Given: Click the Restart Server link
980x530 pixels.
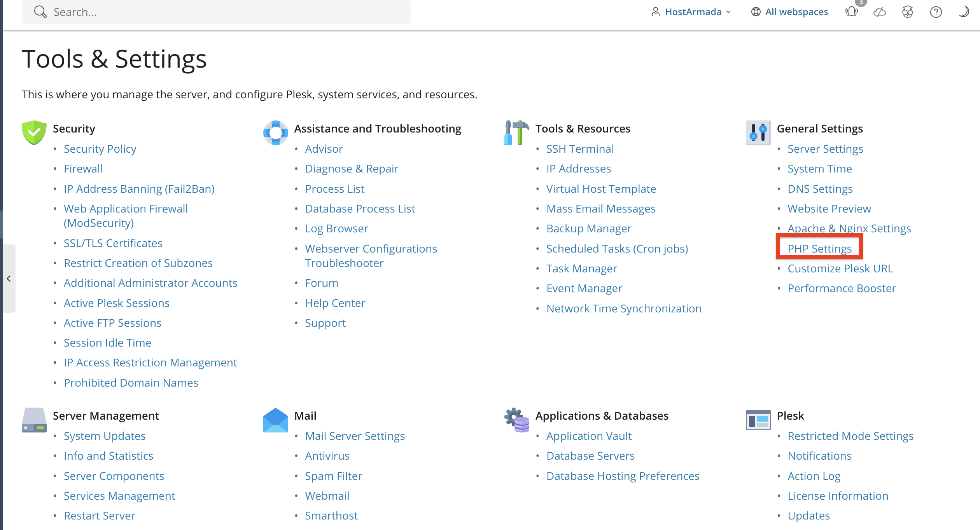Looking at the screenshot, I should click(99, 515).
